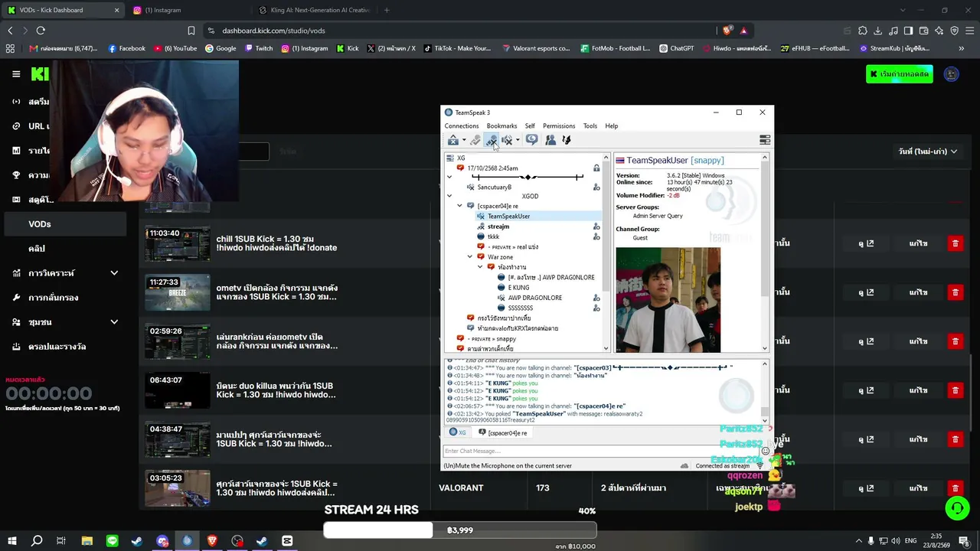Screen dimensions: 980x551
Task: Open dropdown arrow next to Mute Speakers icon
Action: (x=518, y=140)
